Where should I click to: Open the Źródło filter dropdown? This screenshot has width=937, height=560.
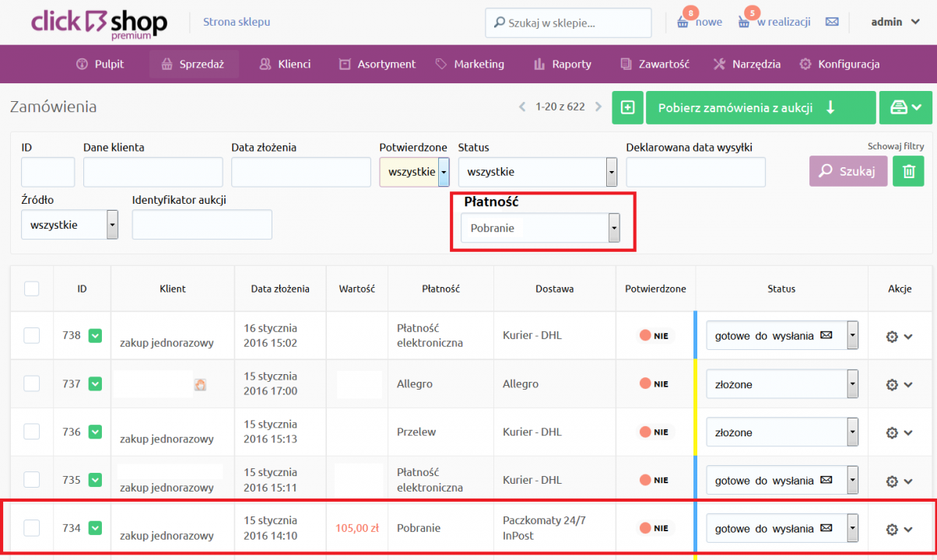click(69, 224)
